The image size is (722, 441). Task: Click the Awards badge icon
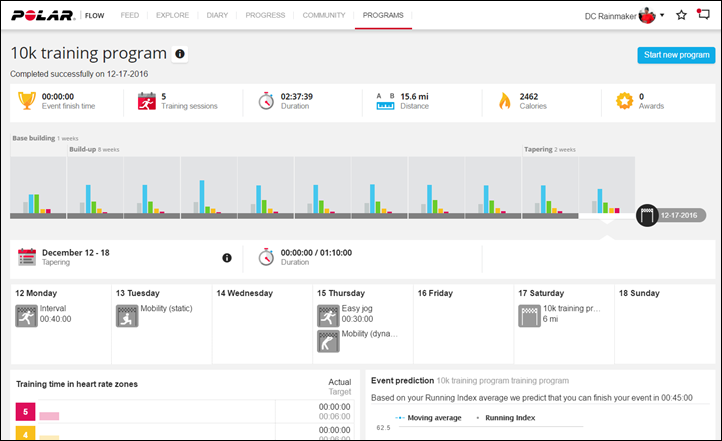pos(624,101)
